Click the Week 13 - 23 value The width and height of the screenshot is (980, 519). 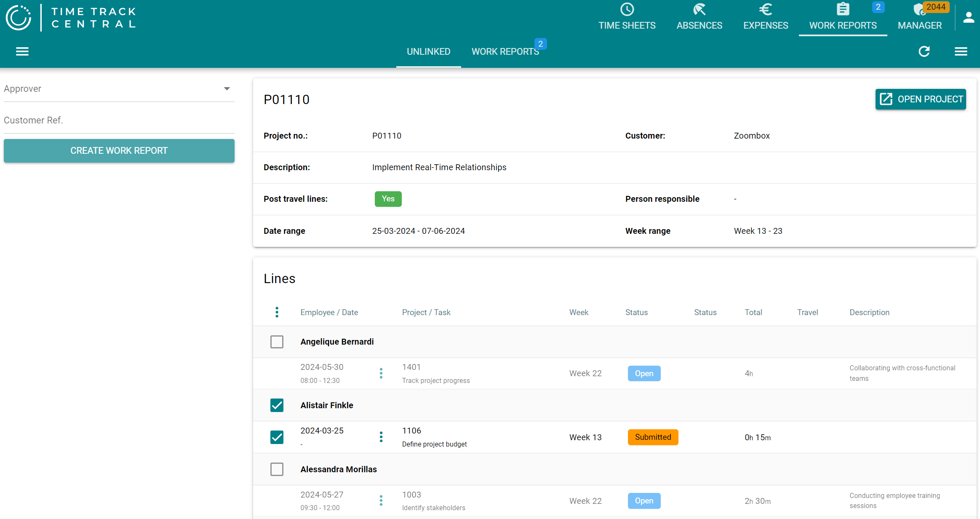[758, 231]
